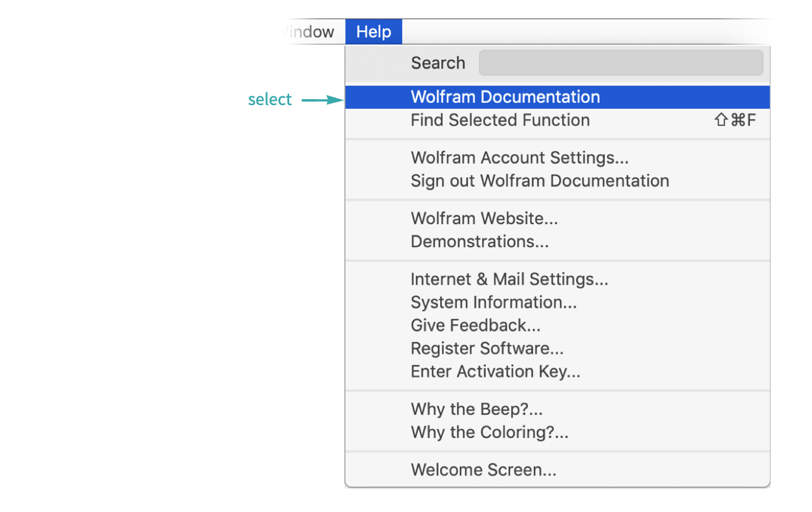Click the Help menu search field

click(x=620, y=63)
